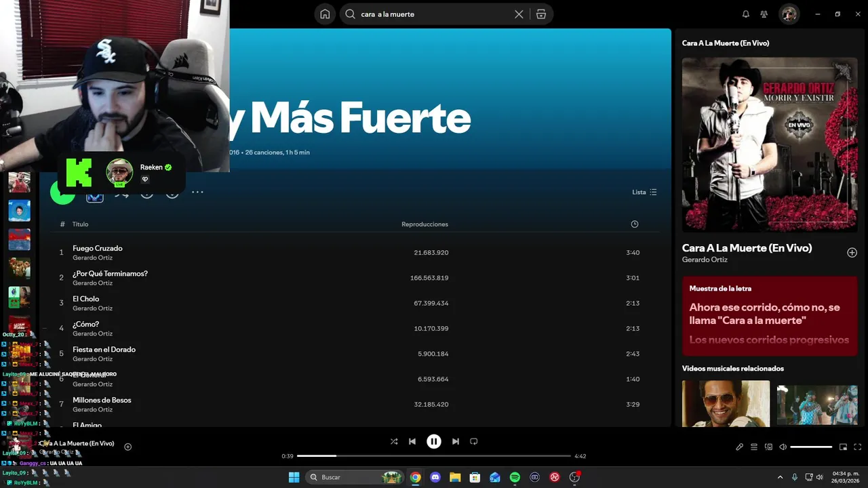
Task: Open the taskbar clock showing 04:34 p. m.
Action: [846, 477]
